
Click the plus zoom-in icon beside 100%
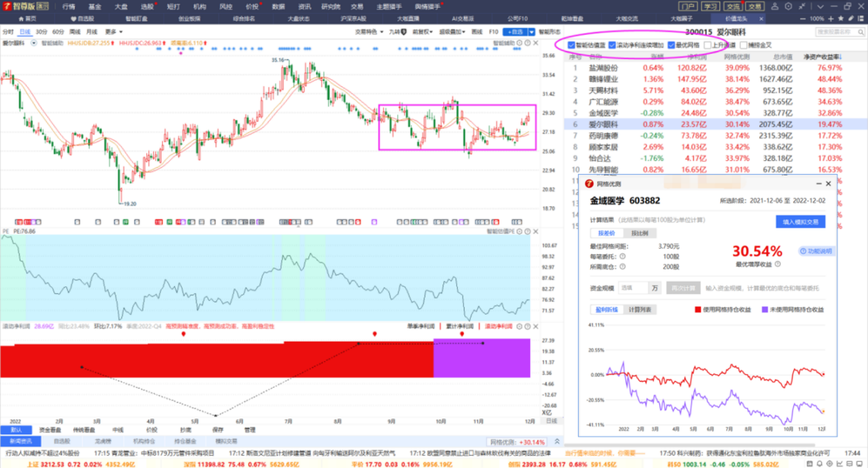point(831,19)
